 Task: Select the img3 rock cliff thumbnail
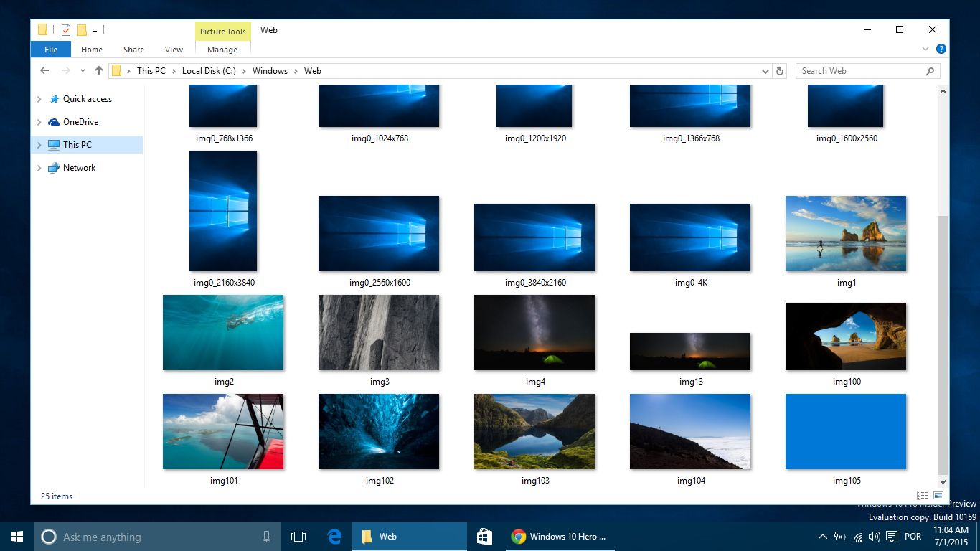coord(379,333)
